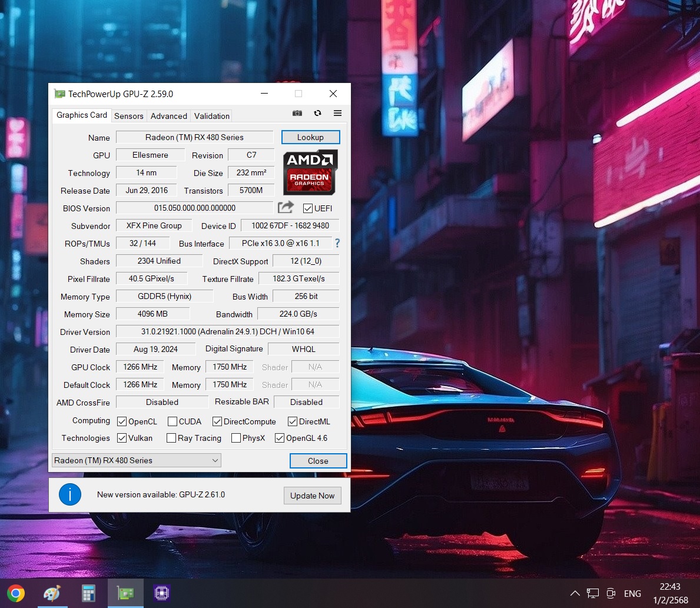The height and width of the screenshot is (608, 700).
Task: Open Google Chrome from the taskbar
Action: coord(16,593)
